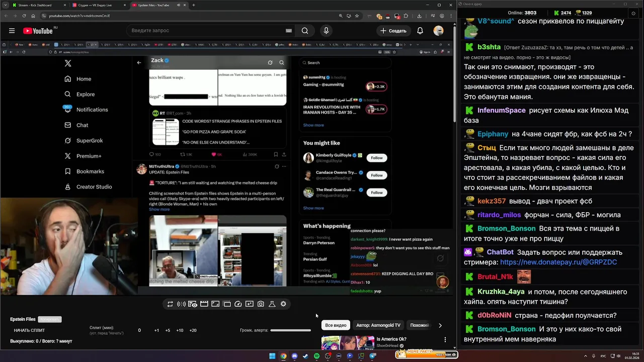Open Windows Start menu
644x362 pixels.
pyautogui.click(x=272, y=356)
